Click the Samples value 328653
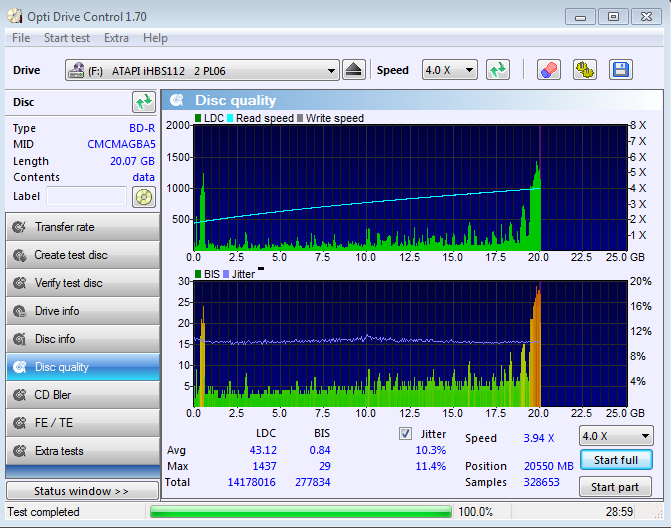 coord(541,482)
